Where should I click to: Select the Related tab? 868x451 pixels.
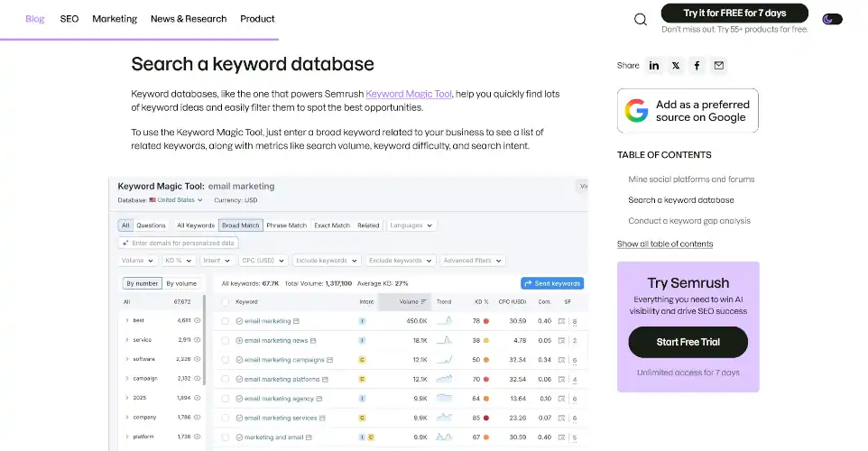click(x=368, y=225)
